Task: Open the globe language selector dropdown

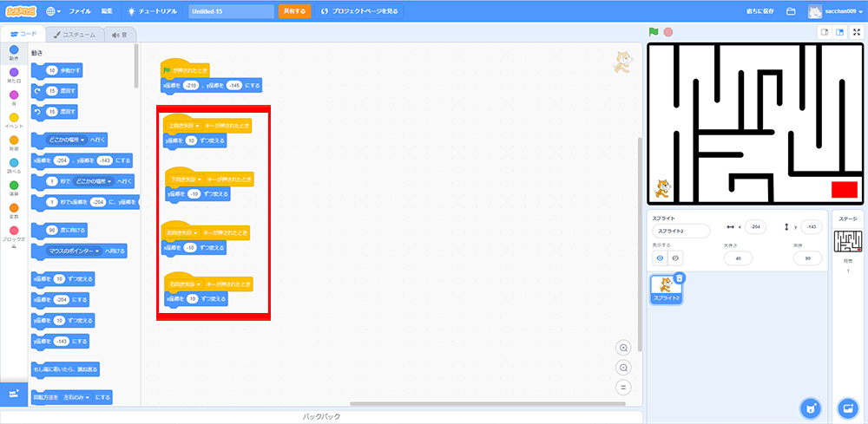Action: pyautogui.click(x=53, y=11)
